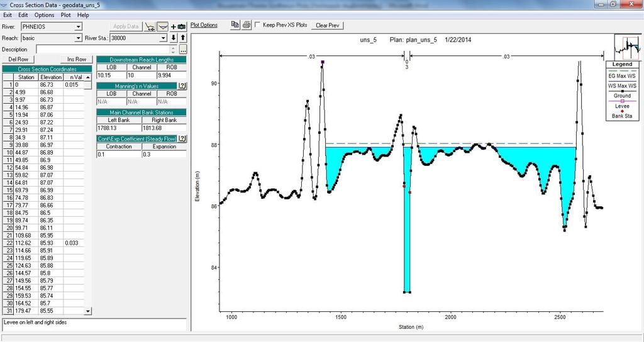644x342 pixels.
Task: Click the Del Row button
Action: pos(18,59)
